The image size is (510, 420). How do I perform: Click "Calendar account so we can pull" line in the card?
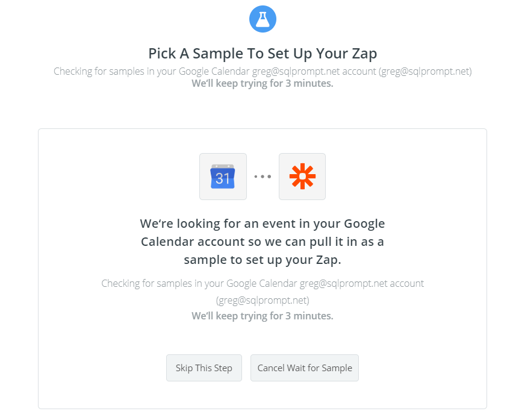(263, 242)
